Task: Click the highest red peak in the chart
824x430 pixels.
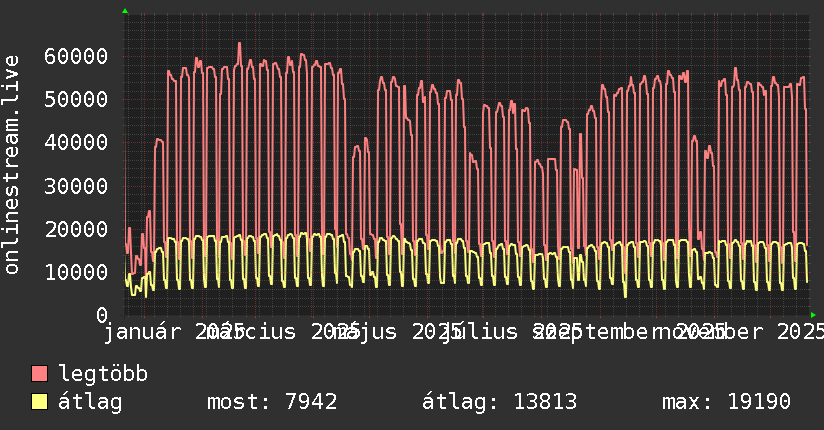Action: 239,44
